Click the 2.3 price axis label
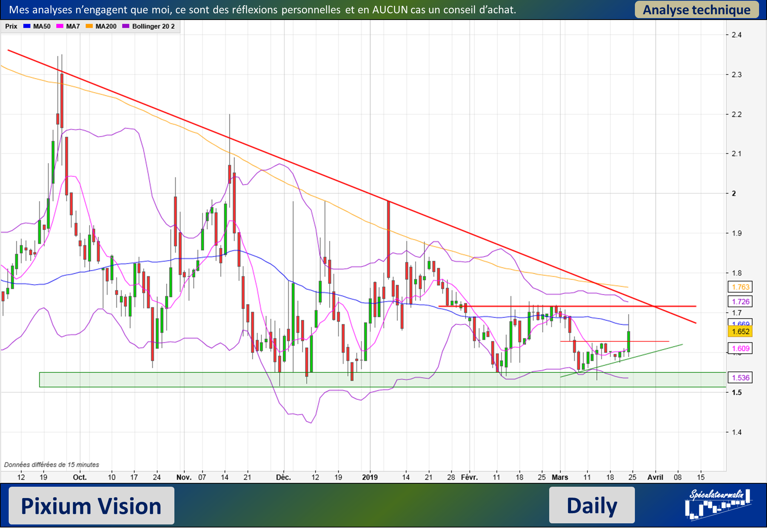The image size is (767, 532). pos(736,75)
